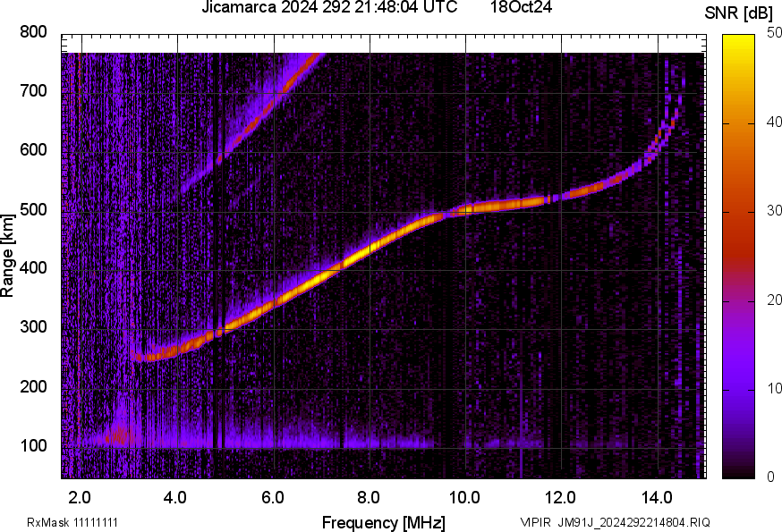Click the plot title 'Jicamarca 2024 292 21:48:04 UTC'

click(x=329, y=7)
